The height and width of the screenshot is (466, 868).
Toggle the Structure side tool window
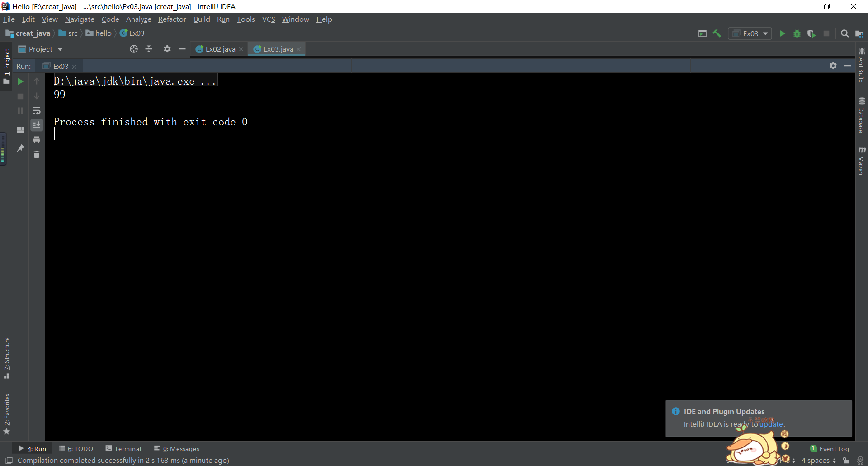(6, 358)
